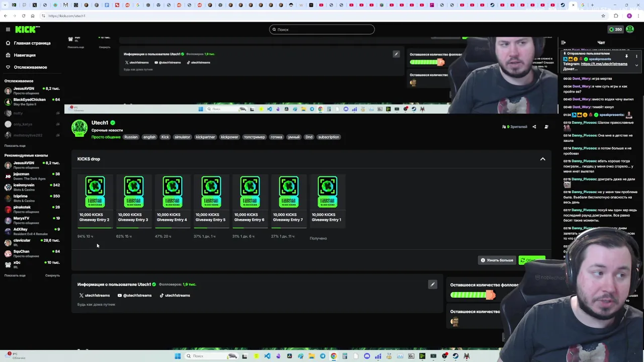Show more recommended channels at list bottom
The height and width of the screenshot is (362, 644).
click(x=15, y=276)
